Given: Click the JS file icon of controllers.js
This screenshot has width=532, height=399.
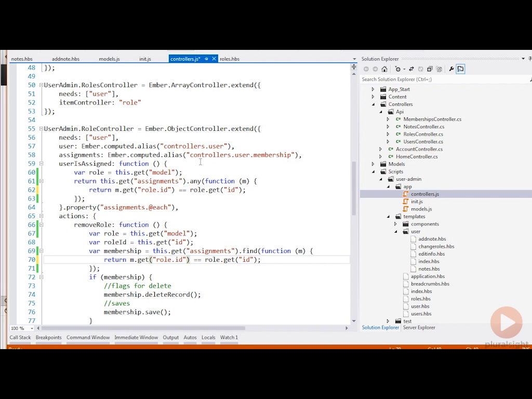Looking at the screenshot, I should [x=405, y=194].
